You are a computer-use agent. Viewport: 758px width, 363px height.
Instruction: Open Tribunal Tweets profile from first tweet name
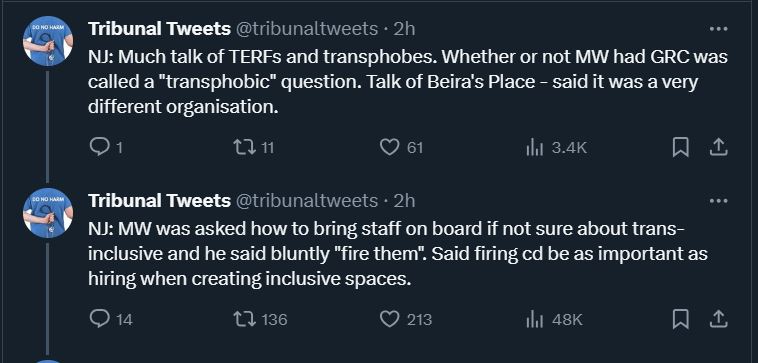(159, 29)
